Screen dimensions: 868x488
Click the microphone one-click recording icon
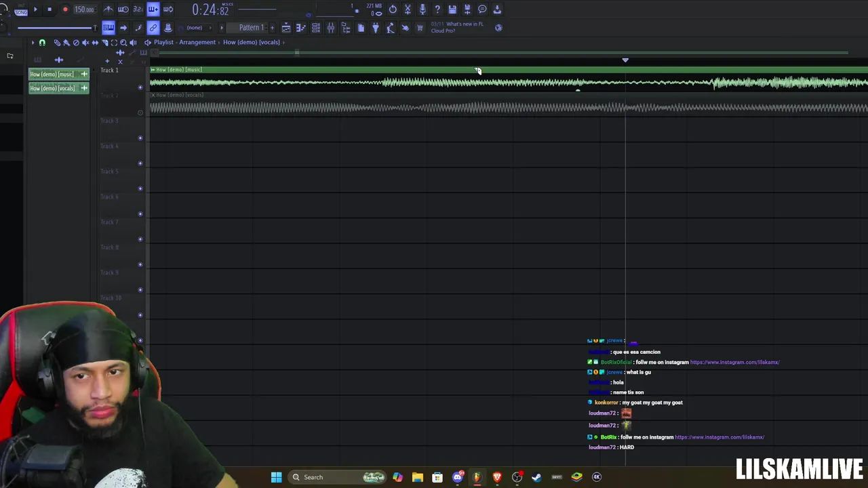click(422, 9)
